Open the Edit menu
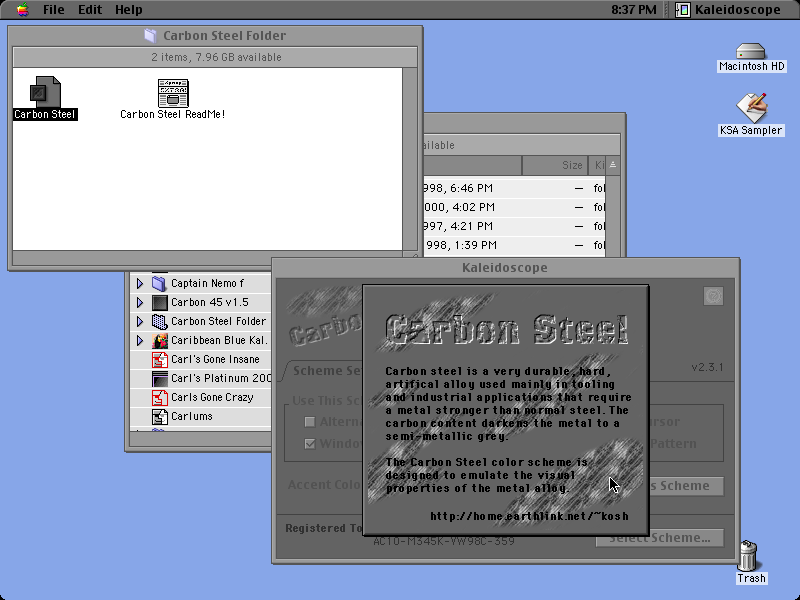Image resolution: width=800 pixels, height=600 pixels. tap(90, 10)
